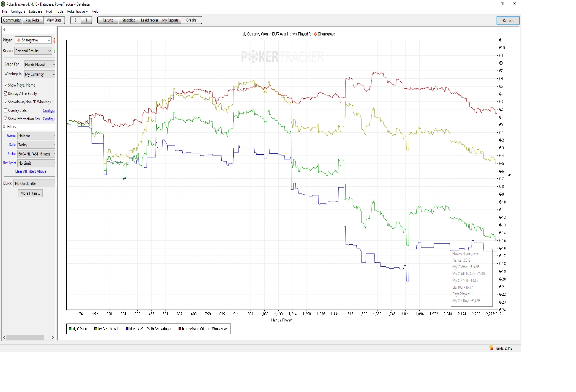Click the Clear All Filters Above link
The image size is (576, 392).
(x=30, y=171)
